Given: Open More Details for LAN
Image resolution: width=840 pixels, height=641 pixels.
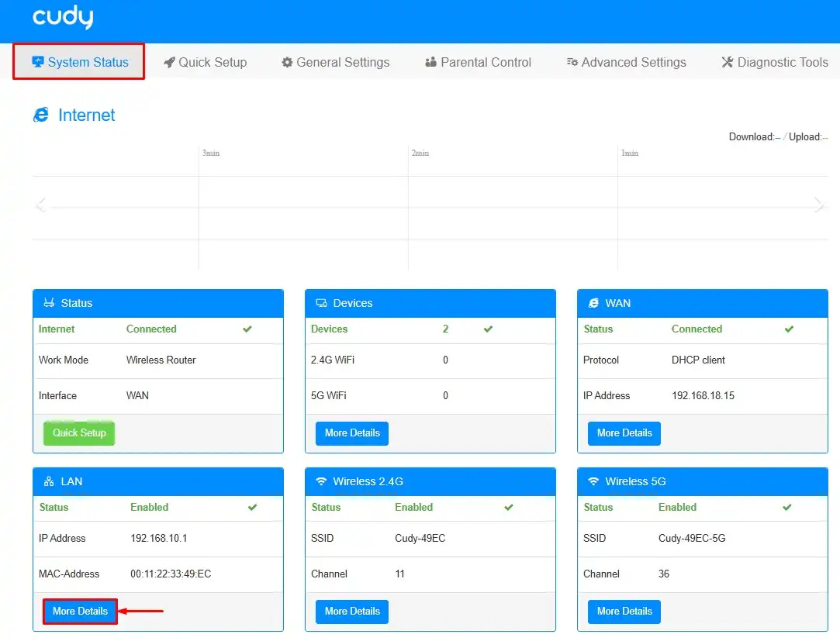Looking at the screenshot, I should tap(81, 611).
